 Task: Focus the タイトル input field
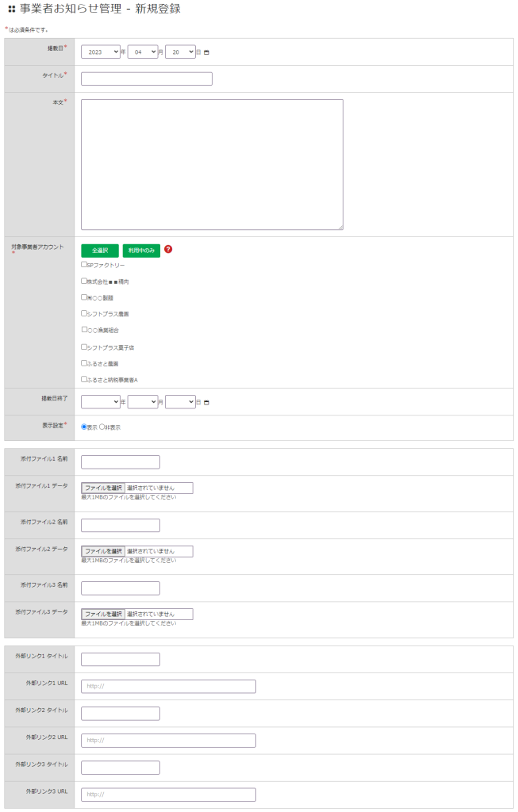click(x=146, y=79)
